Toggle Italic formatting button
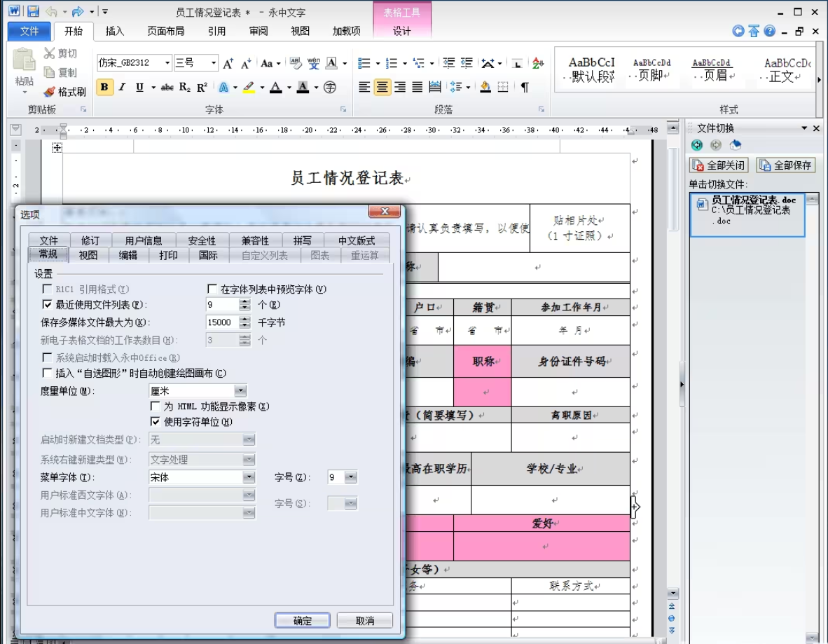Screen dimensions: 828x644 [x=122, y=87]
